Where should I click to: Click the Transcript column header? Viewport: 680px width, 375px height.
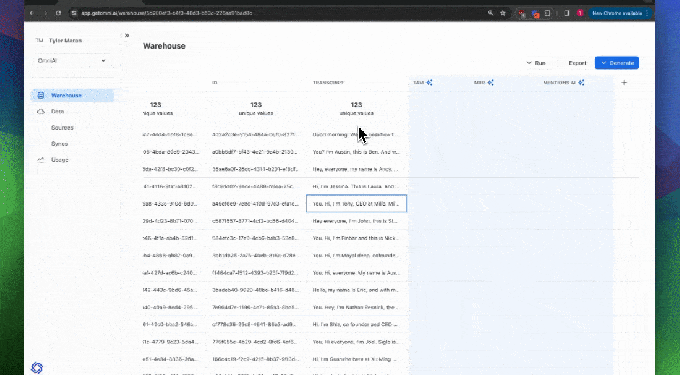pyautogui.click(x=328, y=82)
